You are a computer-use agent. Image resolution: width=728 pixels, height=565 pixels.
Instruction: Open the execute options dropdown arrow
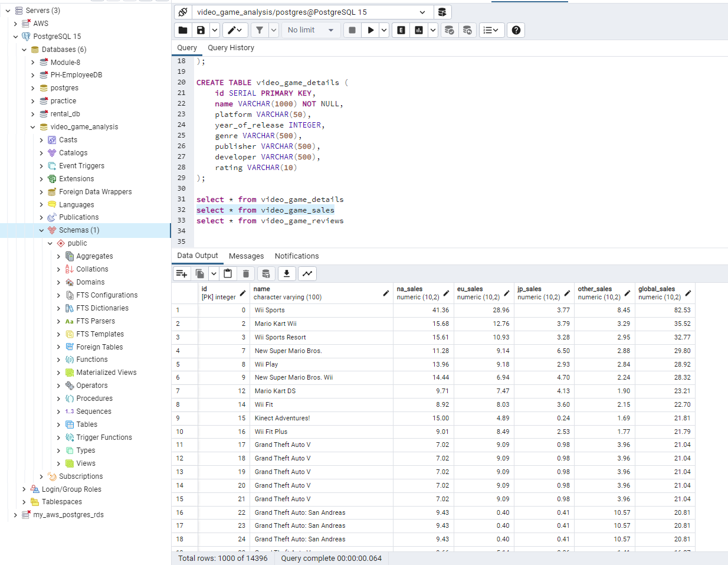tap(383, 30)
